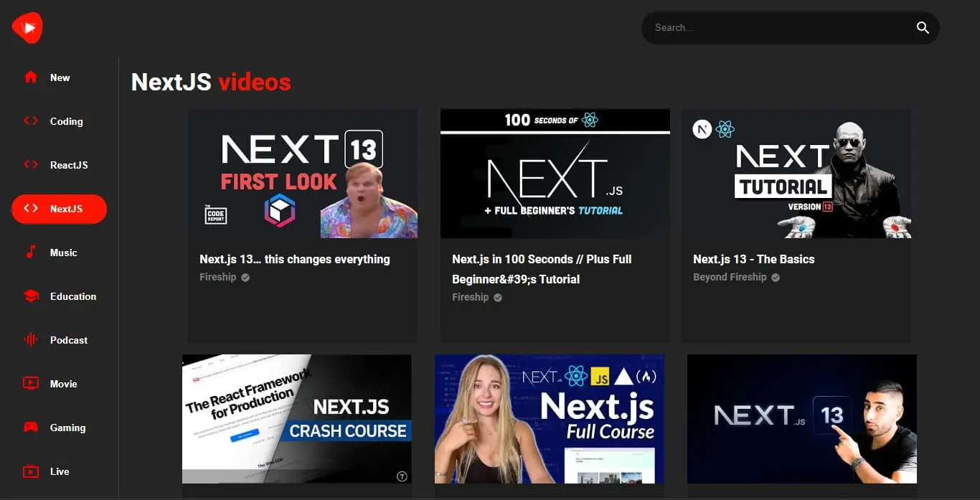Go to the Gaming category label
The image size is (980, 500).
coord(67,428)
